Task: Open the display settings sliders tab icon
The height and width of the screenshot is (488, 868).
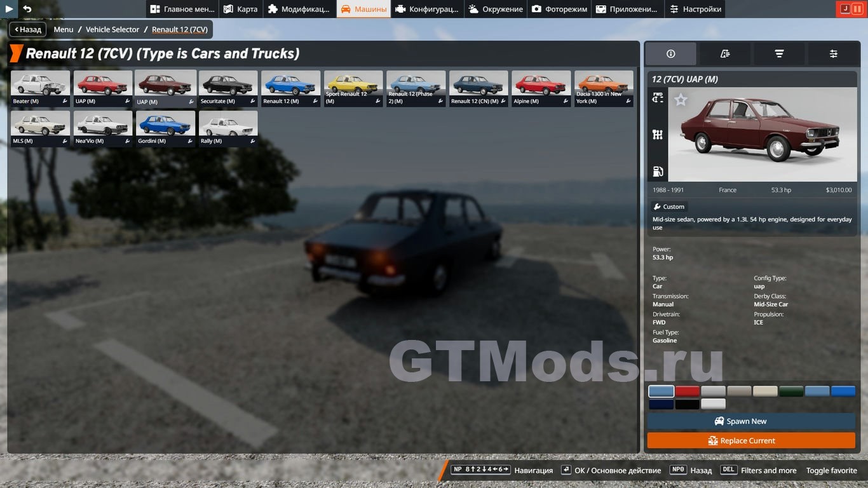Action: [x=833, y=54]
